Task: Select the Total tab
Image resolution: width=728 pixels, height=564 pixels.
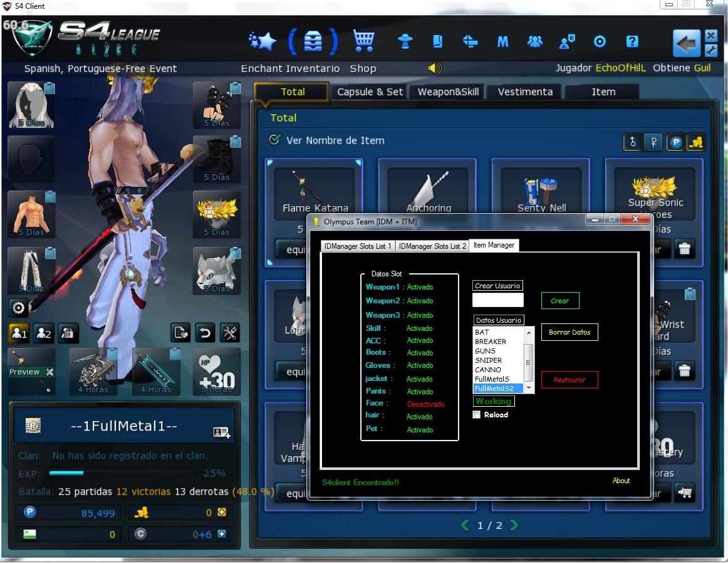Action: [x=293, y=92]
